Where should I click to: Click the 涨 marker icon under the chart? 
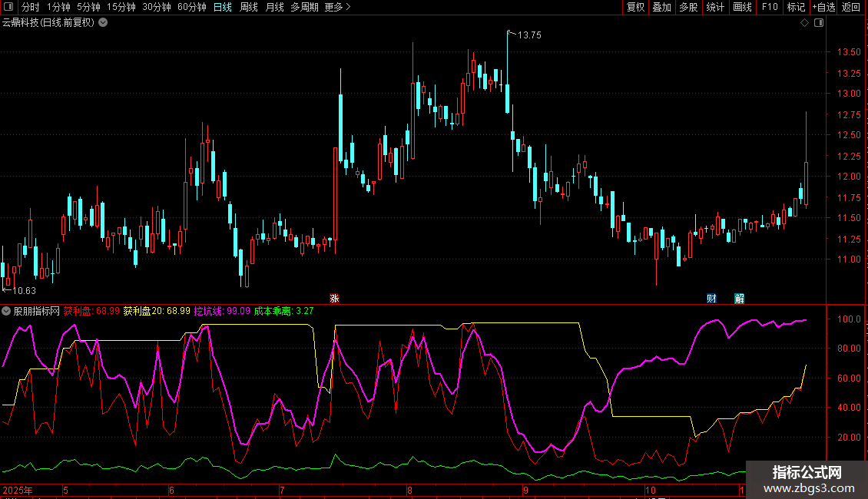[x=334, y=298]
